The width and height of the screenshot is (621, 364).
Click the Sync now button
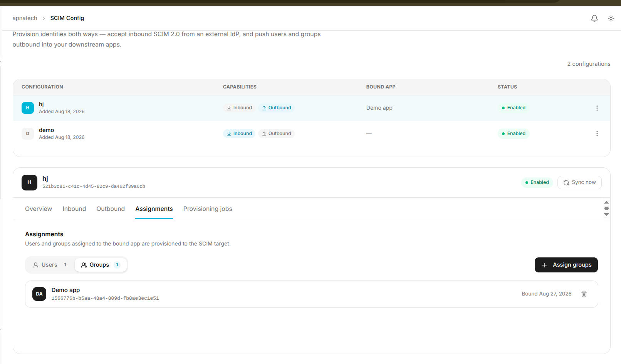[x=579, y=182]
